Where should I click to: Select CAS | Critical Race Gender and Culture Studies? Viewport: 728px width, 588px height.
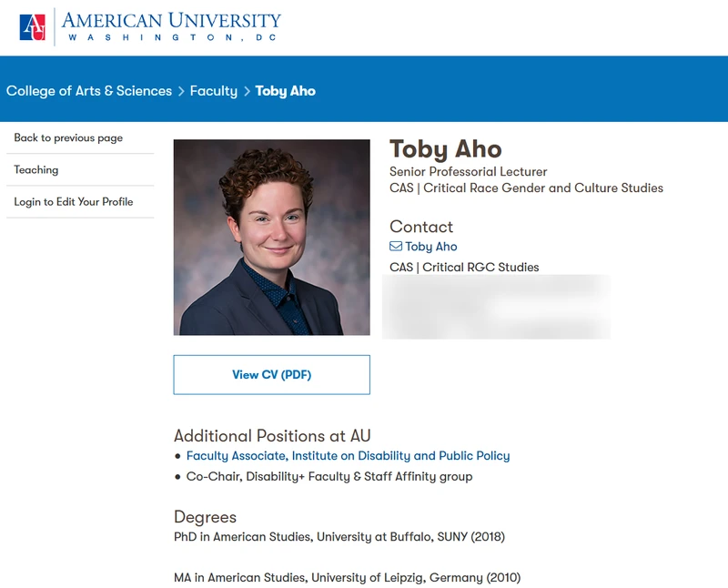click(x=526, y=188)
